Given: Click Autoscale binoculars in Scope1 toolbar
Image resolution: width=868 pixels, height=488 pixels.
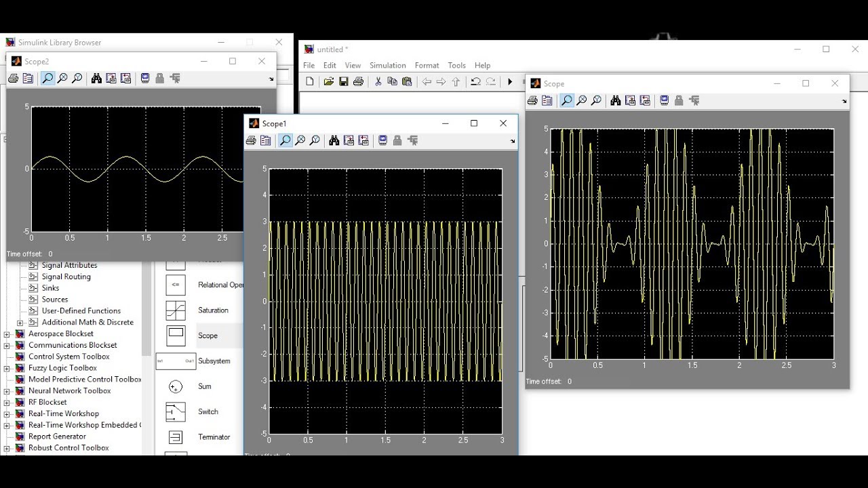Looking at the screenshot, I should 334,140.
